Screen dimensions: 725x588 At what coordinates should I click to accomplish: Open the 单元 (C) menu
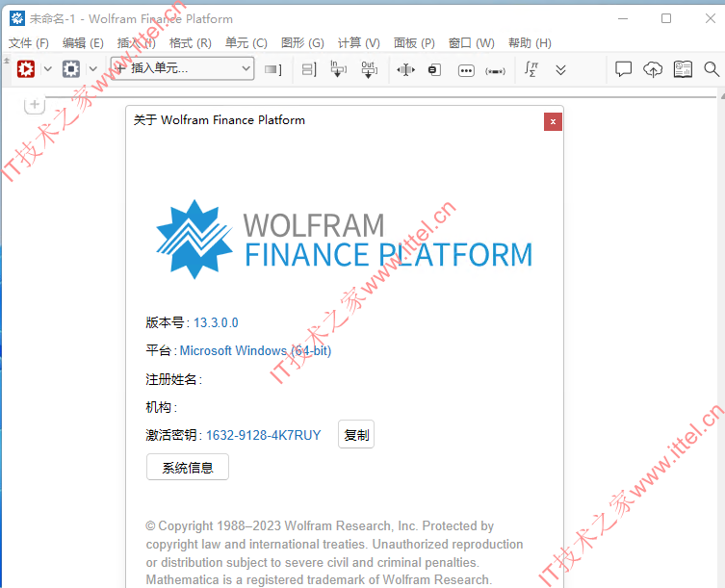246,43
